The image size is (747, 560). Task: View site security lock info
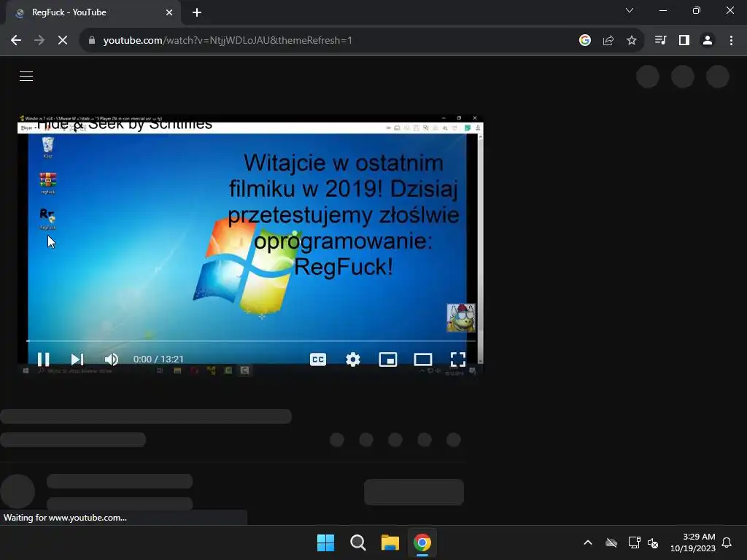point(91,41)
